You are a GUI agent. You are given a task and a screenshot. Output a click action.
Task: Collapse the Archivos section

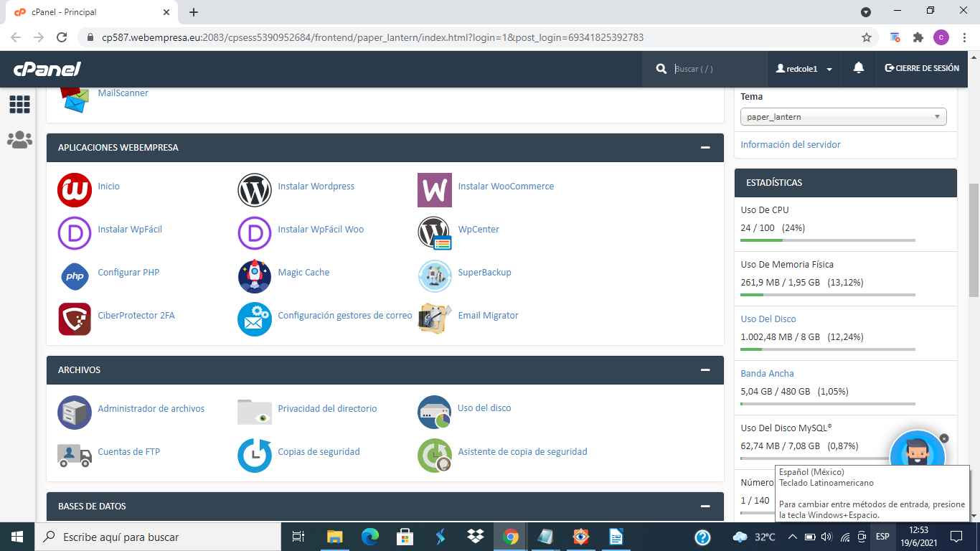706,369
